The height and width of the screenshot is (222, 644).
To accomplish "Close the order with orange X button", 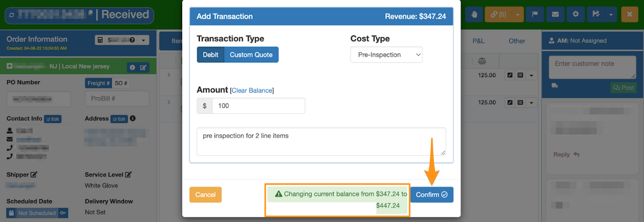I will [x=629, y=14].
